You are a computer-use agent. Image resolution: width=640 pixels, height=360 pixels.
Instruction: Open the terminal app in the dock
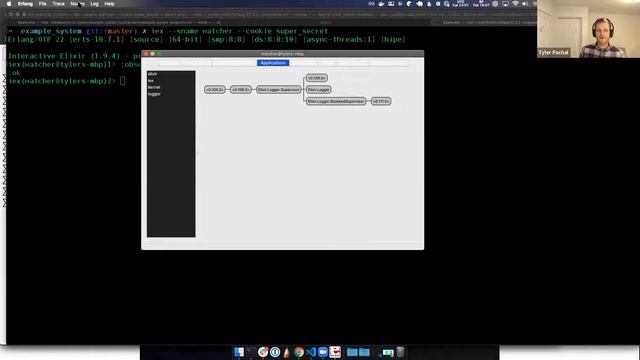coord(251,352)
